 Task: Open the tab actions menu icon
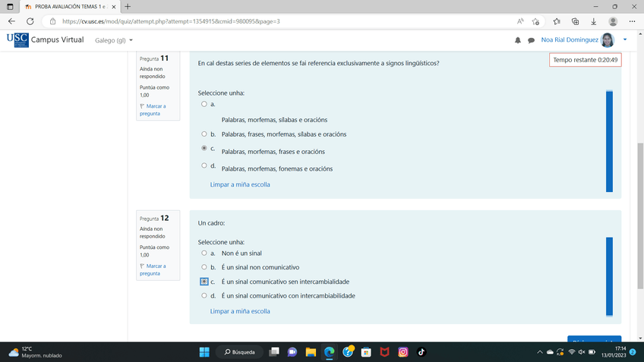(10, 7)
